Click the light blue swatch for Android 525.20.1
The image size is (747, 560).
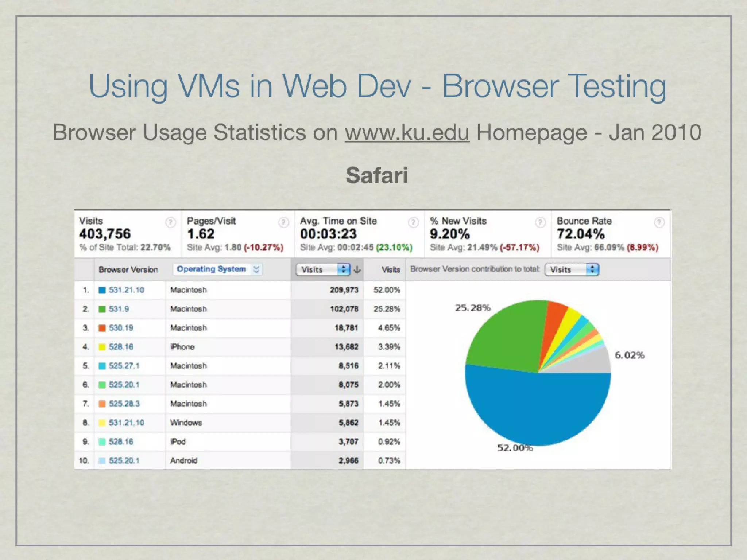tap(102, 461)
